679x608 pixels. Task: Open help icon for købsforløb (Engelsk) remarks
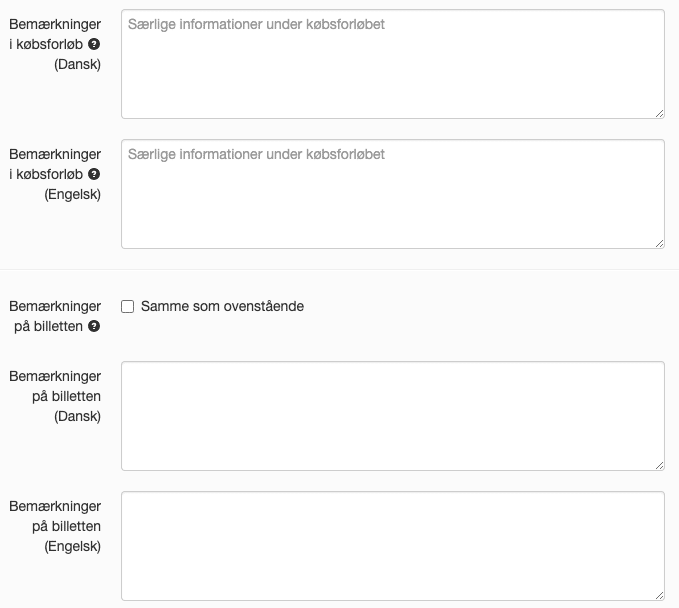94,174
